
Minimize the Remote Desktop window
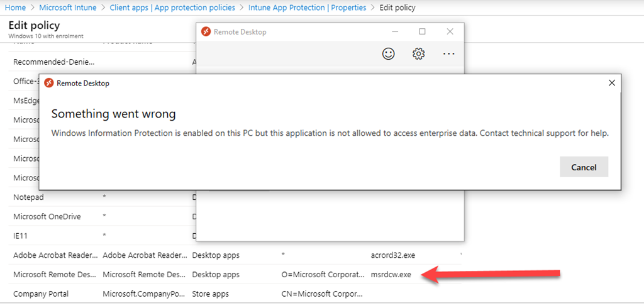(395, 31)
